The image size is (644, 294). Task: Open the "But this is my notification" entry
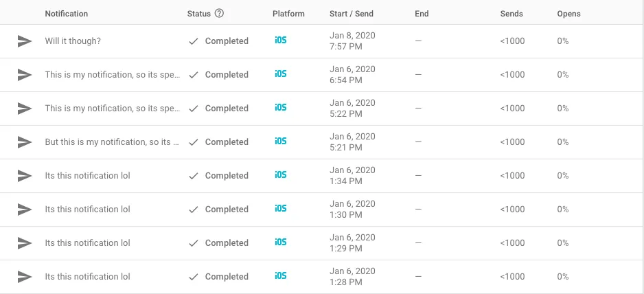pos(112,142)
